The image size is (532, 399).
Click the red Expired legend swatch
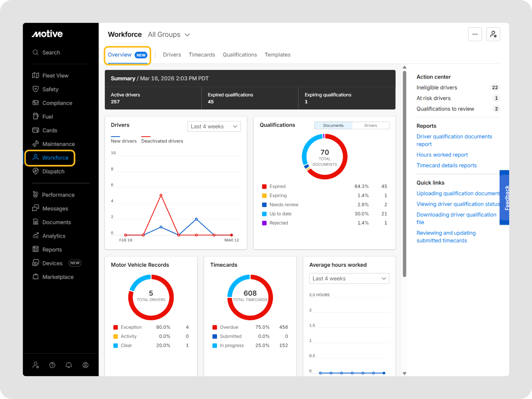264,187
